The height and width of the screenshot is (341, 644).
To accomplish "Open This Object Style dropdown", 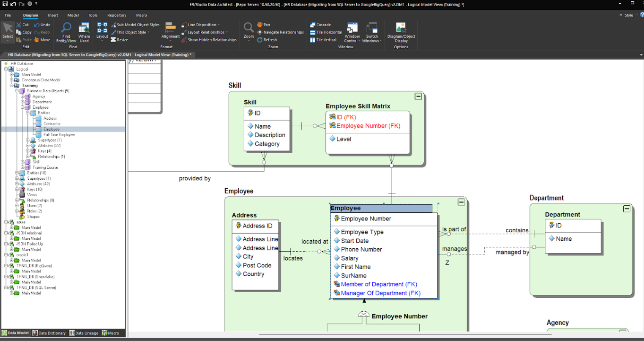I will 130,32.
